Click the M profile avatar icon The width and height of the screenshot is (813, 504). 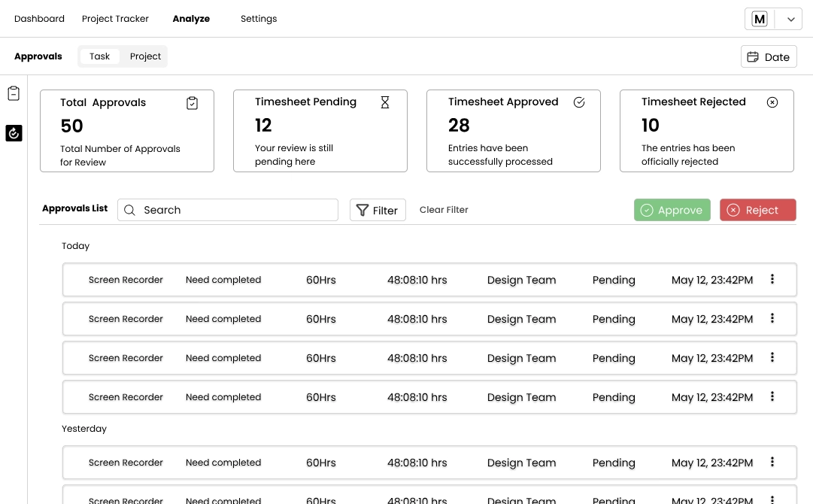(760, 20)
